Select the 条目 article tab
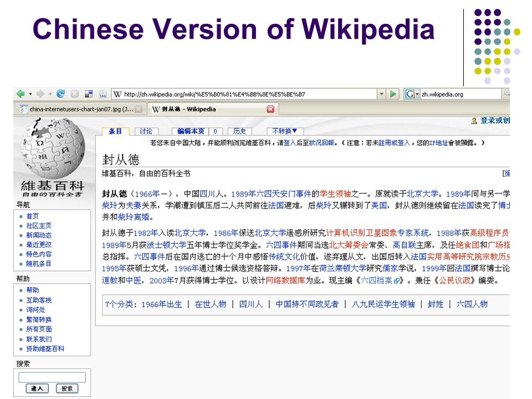 click(115, 131)
